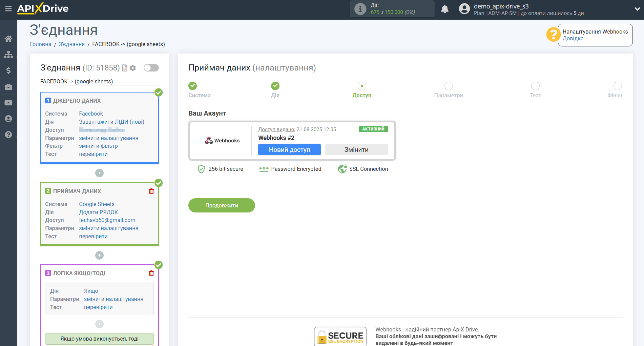Screen dimensions: 644x346
Task: Click змінити налаштування in data receiver block
Action: click(x=108, y=228)
